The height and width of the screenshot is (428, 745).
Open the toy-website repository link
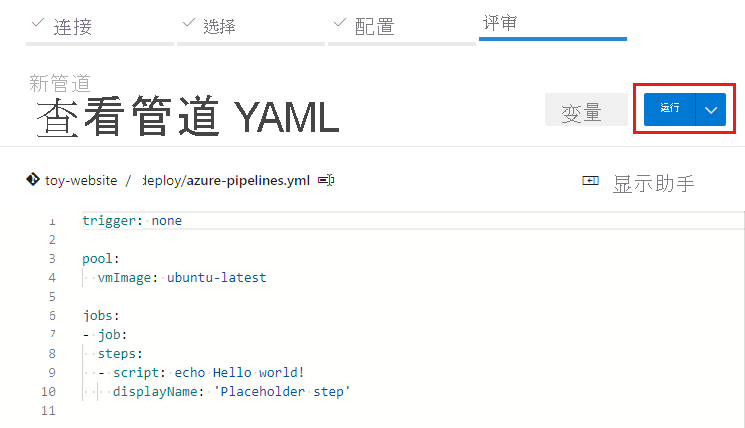coord(81,181)
